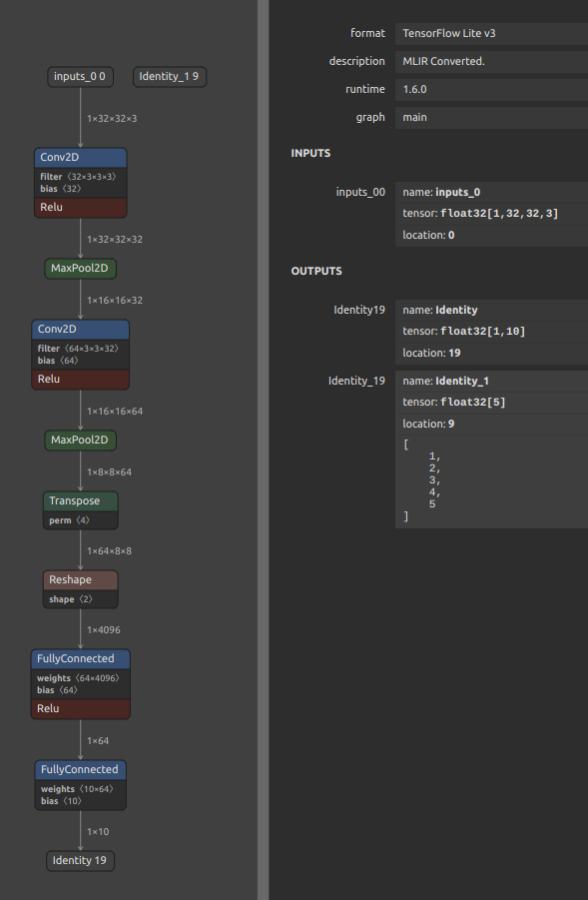Click the 1×16×16×32 edge label
Screen dimensions: 588x900
pos(115,301)
